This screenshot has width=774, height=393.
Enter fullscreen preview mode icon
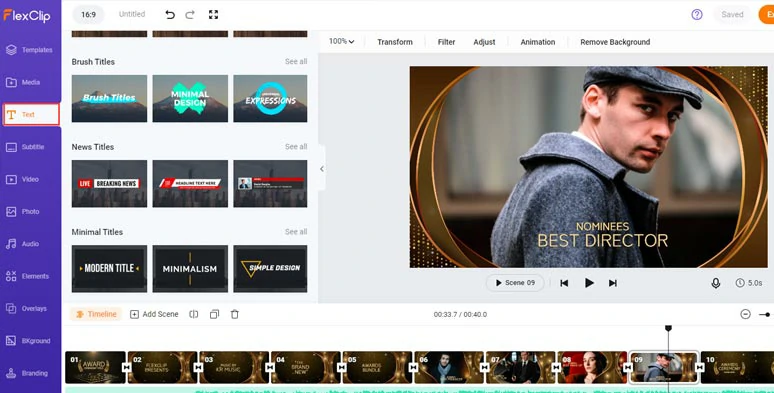coord(213,15)
